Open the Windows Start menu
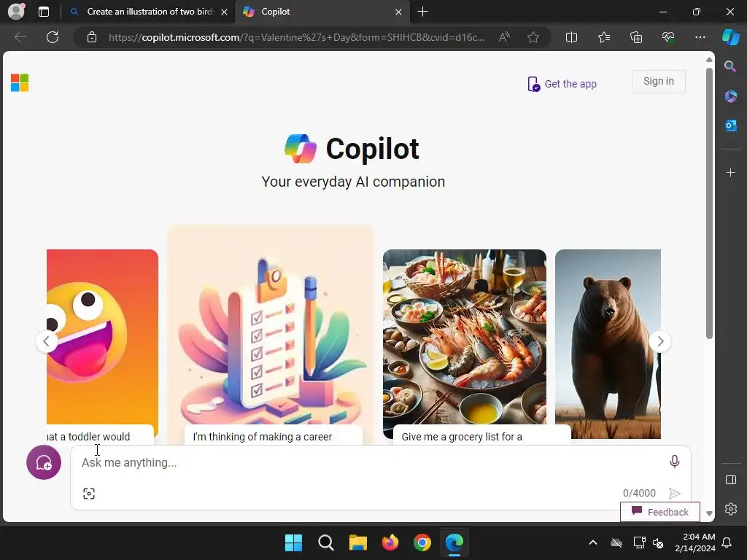747x560 pixels. (x=293, y=542)
